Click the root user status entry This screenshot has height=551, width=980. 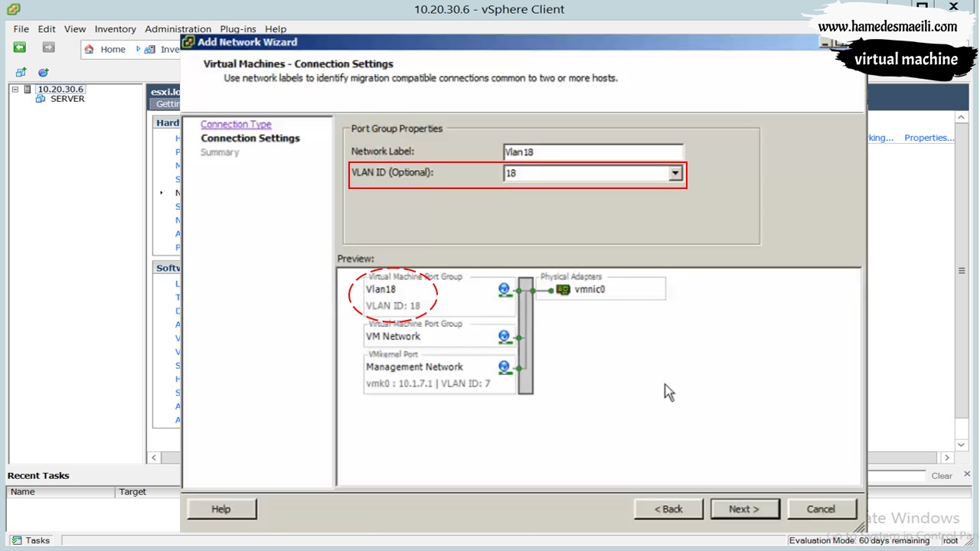pyautogui.click(x=950, y=540)
